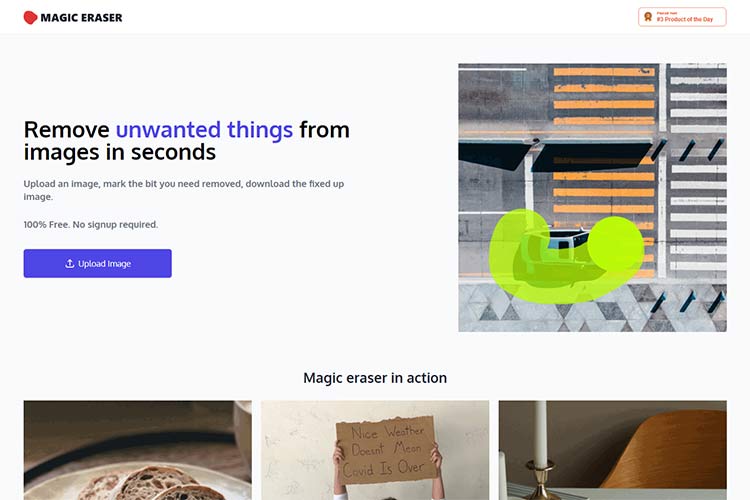
Task: Open the sliced bread example image
Action: tap(138, 450)
